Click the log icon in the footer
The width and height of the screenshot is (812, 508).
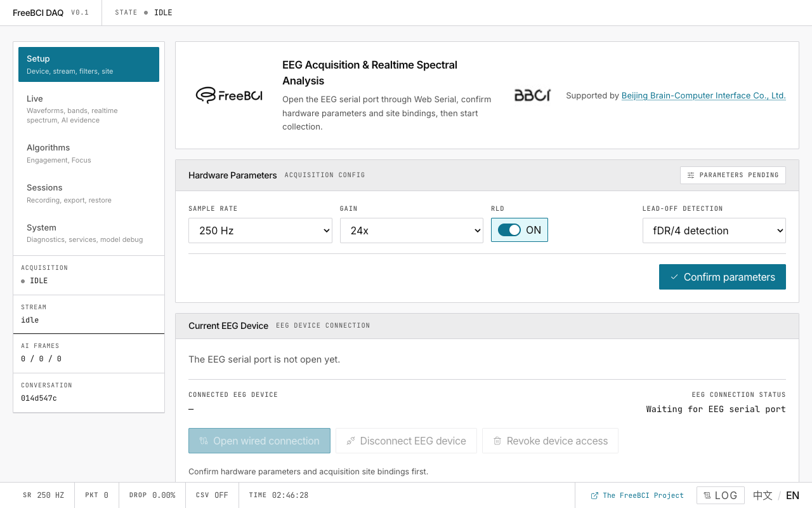pyautogui.click(x=707, y=495)
